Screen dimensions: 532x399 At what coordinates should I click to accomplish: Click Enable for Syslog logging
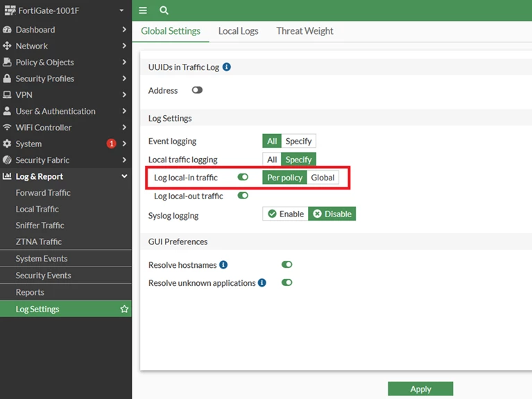click(x=286, y=214)
